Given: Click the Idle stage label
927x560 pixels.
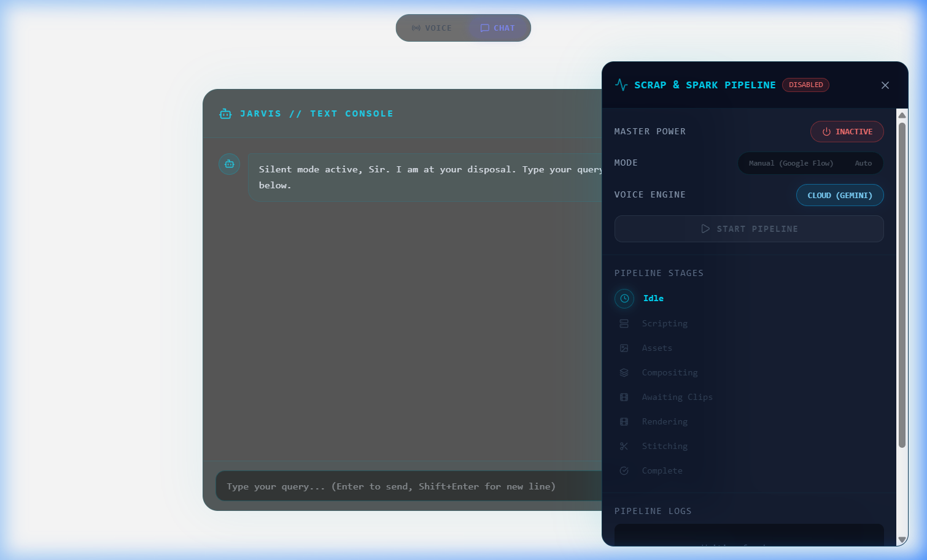Looking at the screenshot, I should coord(653,298).
